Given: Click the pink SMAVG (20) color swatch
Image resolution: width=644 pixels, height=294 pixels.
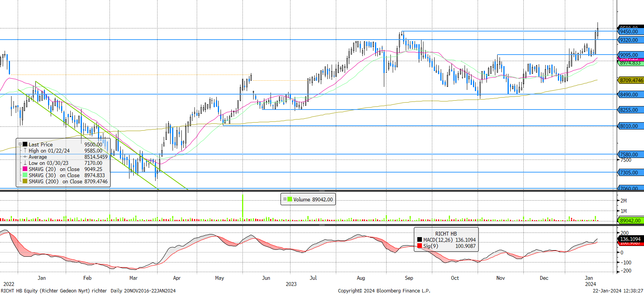Looking at the screenshot, I should 25,169.
